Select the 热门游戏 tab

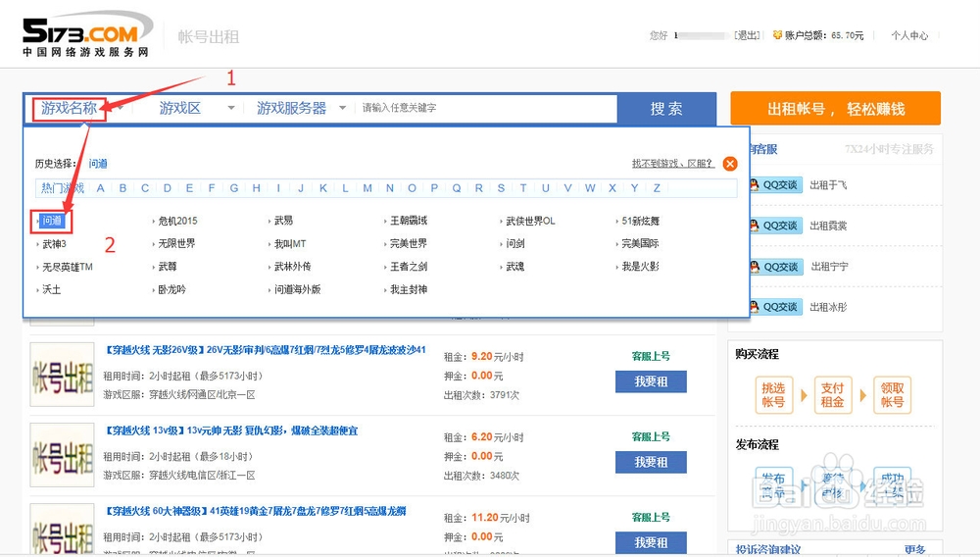pos(62,188)
